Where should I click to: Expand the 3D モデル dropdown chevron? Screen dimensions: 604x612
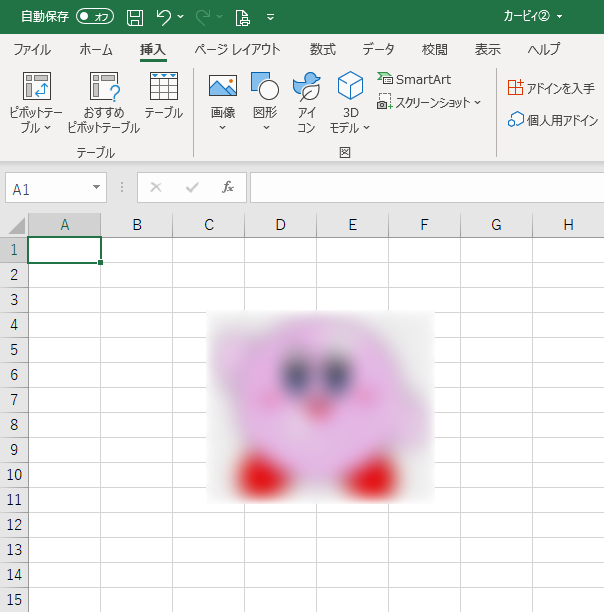(366, 128)
